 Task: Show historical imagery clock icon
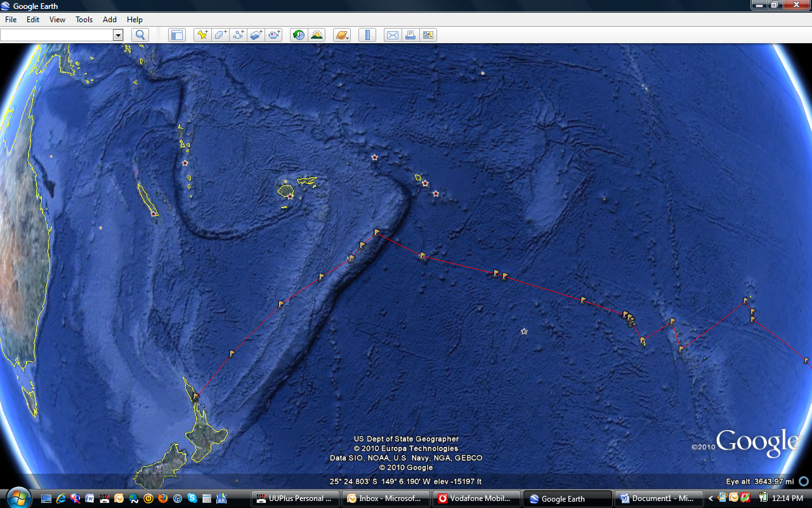click(x=298, y=35)
